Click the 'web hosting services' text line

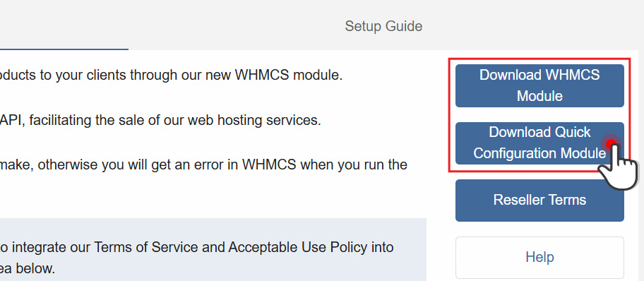pyautogui.click(x=160, y=120)
